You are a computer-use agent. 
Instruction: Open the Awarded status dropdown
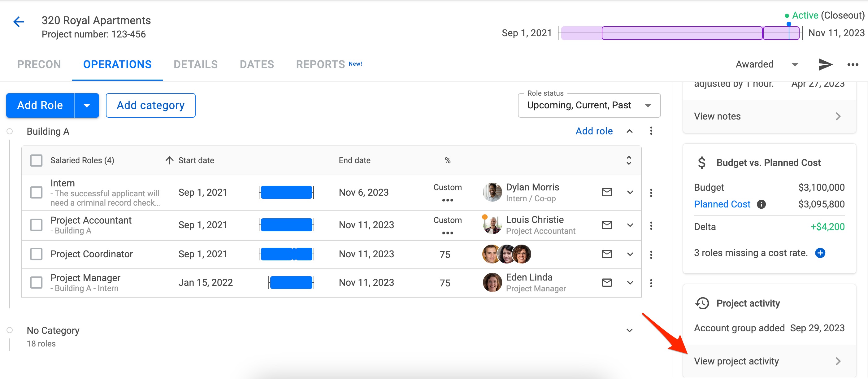coord(795,64)
